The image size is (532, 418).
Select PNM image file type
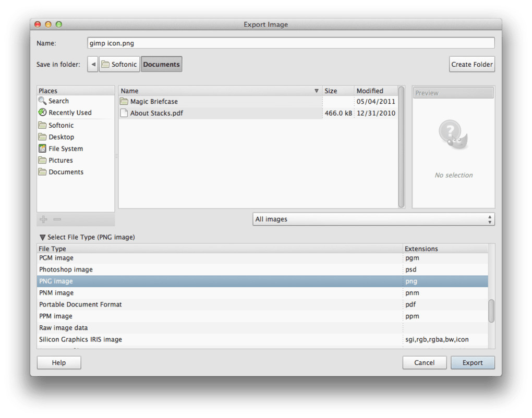(262, 292)
